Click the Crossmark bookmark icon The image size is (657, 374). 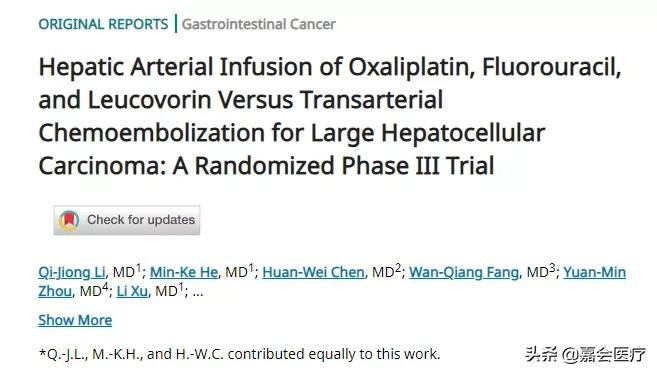tap(69, 220)
